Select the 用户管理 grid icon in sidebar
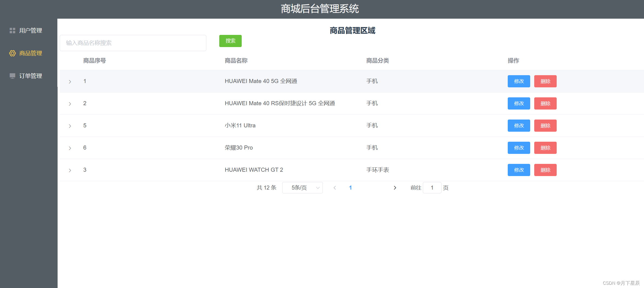Image resolution: width=644 pixels, height=288 pixels. tap(12, 30)
